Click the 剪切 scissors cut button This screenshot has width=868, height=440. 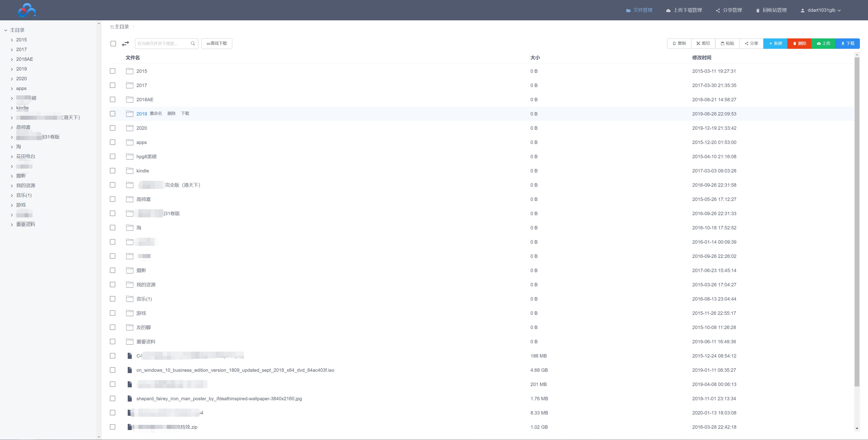pos(703,43)
